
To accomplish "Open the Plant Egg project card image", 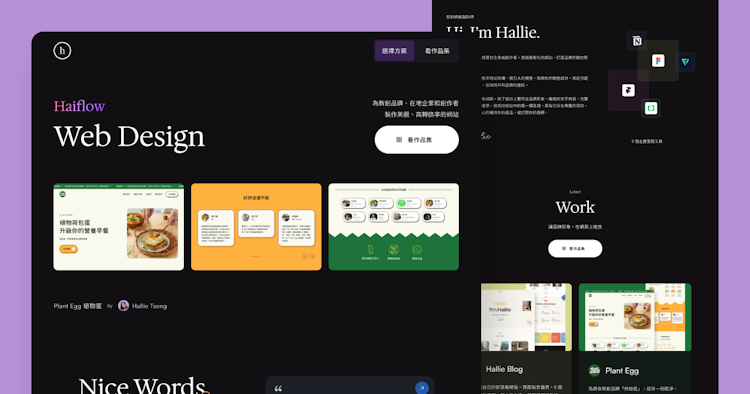I will coord(635,317).
